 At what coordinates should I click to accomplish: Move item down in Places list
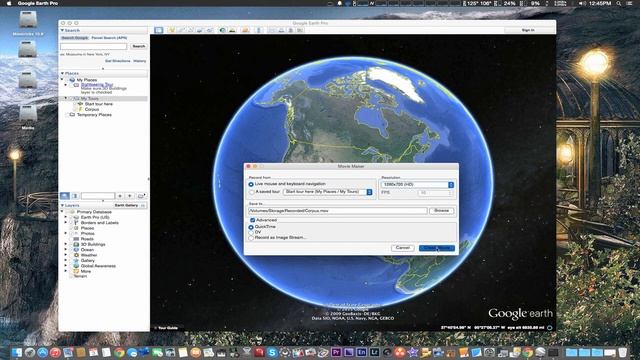130,196
